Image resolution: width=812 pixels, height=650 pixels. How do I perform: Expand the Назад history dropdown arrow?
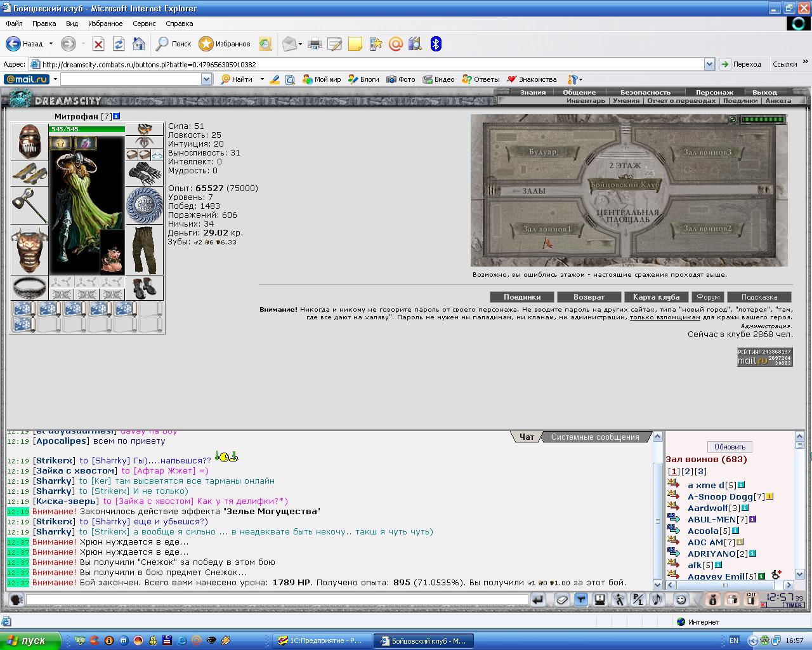point(50,44)
